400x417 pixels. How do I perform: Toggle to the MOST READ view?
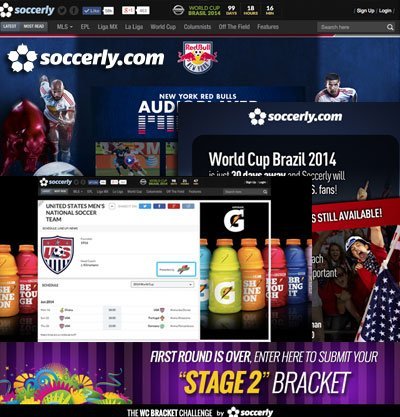[x=34, y=26]
